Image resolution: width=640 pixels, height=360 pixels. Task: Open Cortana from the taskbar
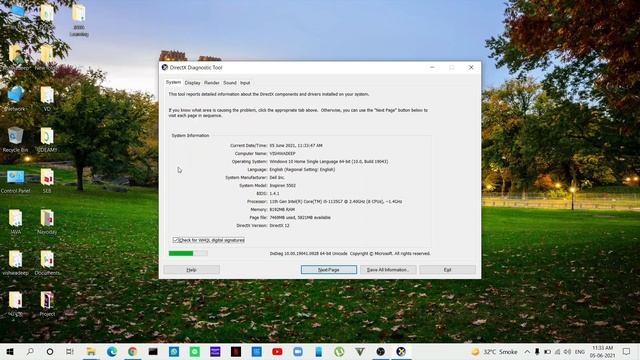50,352
